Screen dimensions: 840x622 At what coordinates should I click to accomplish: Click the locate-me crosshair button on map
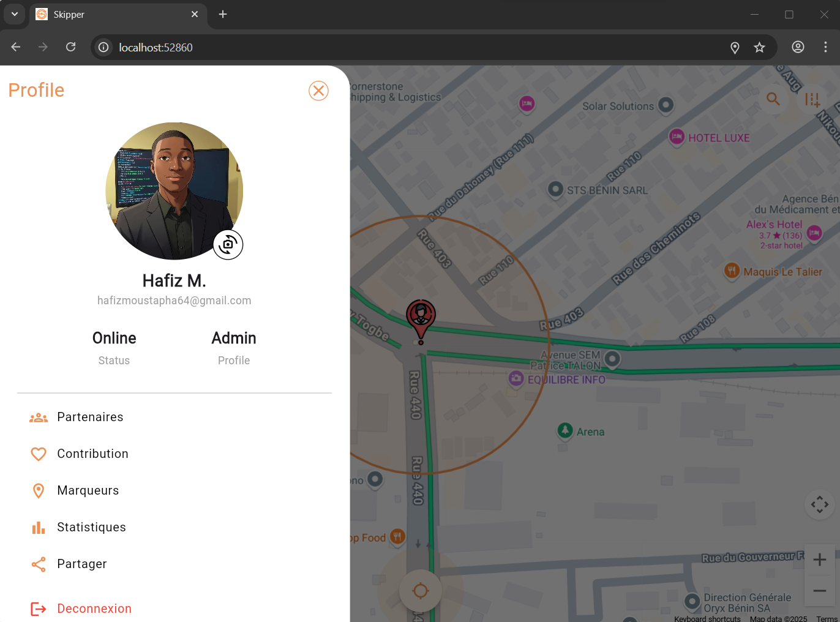pyautogui.click(x=420, y=591)
